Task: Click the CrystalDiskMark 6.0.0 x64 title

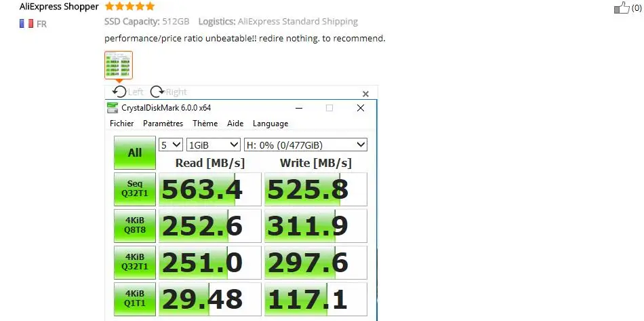Action: (x=166, y=108)
